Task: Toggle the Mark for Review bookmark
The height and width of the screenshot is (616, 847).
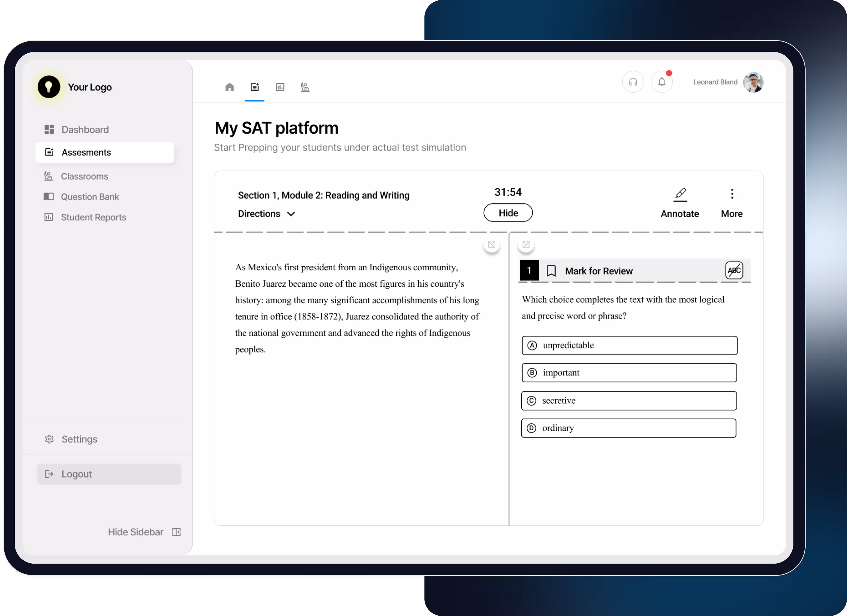Action: pos(551,270)
